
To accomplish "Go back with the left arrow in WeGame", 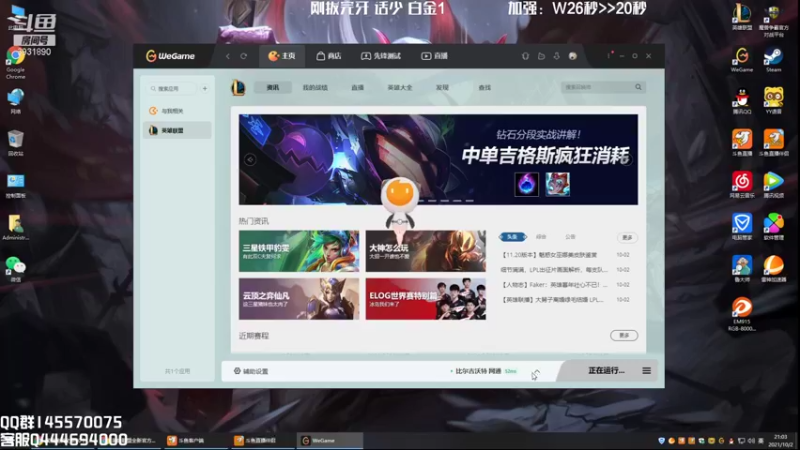I will coord(228,56).
